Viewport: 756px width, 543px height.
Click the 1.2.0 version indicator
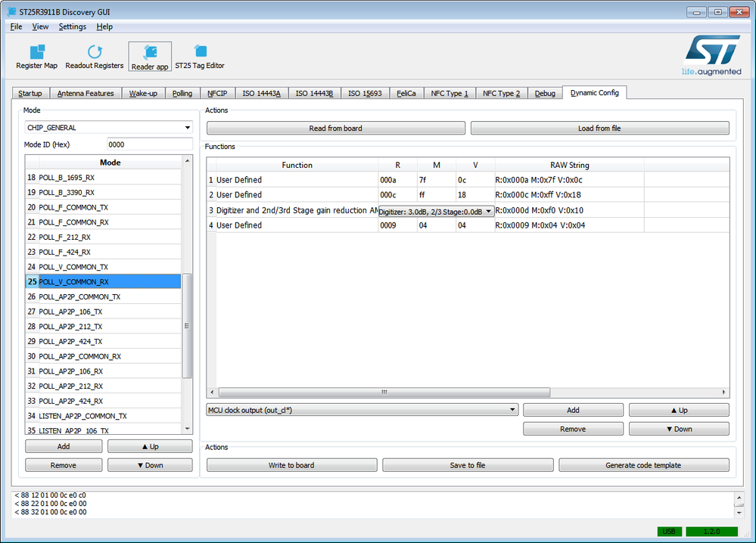point(711,532)
